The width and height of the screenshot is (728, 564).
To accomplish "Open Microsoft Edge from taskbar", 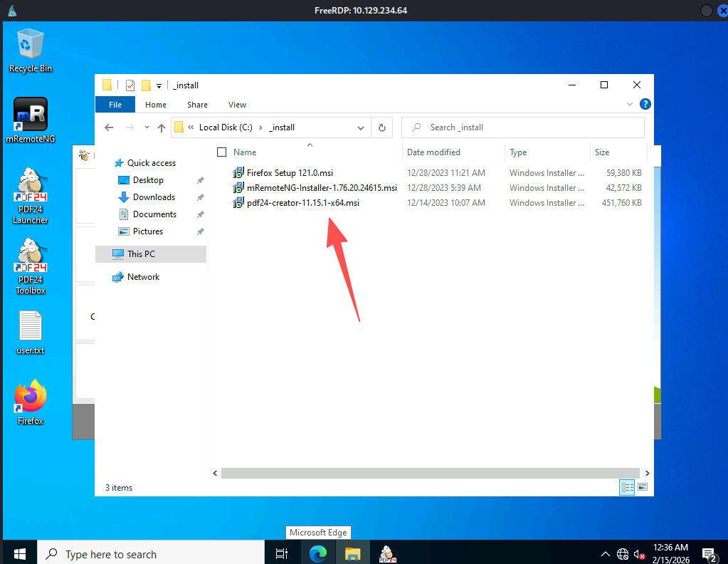I will 318,553.
